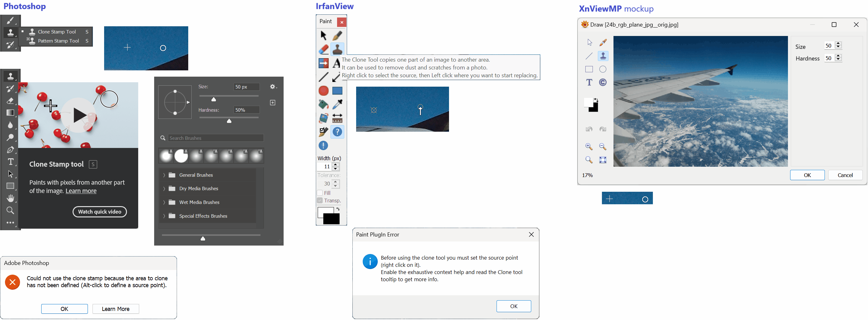This screenshot has height=320, width=868.
Task: Decrease Hardness value in XnViewMP with down arrow
Action: tap(838, 60)
